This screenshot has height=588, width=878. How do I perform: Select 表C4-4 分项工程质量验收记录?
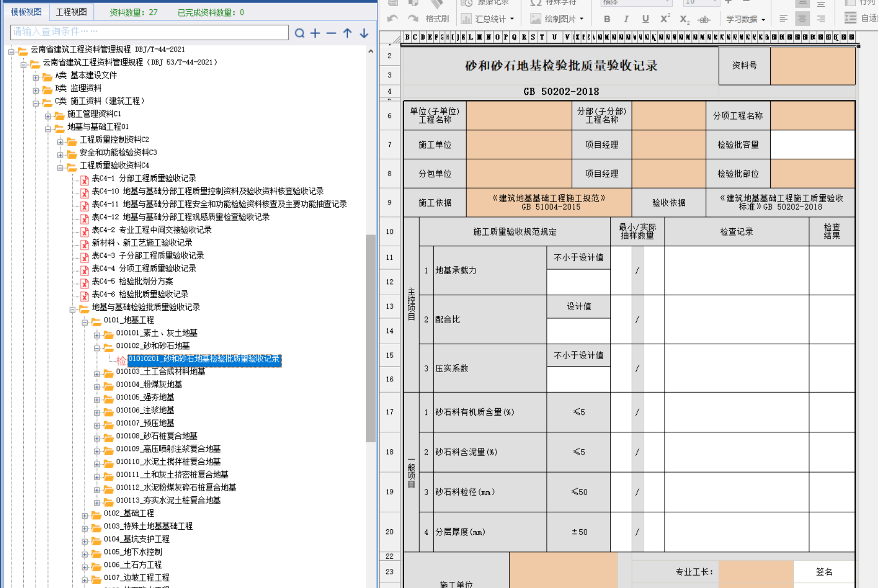(x=144, y=268)
